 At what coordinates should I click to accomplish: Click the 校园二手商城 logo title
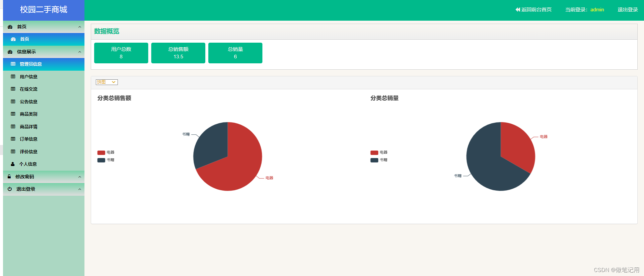(44, 10)
